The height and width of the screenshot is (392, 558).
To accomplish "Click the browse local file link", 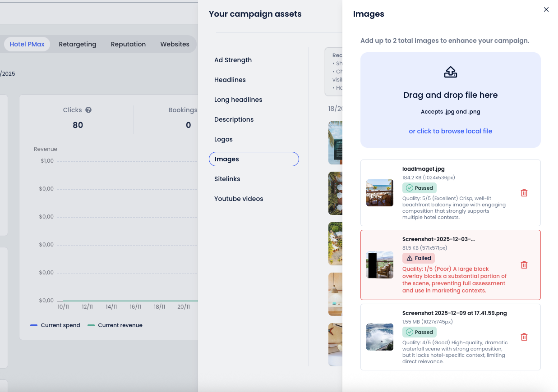I will coord(450,131).
